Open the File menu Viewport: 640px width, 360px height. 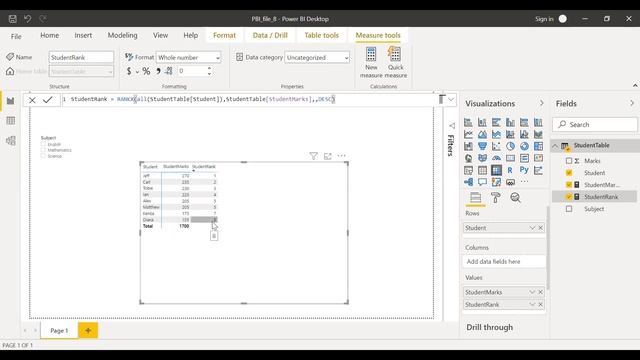click(x=16, y=36)
